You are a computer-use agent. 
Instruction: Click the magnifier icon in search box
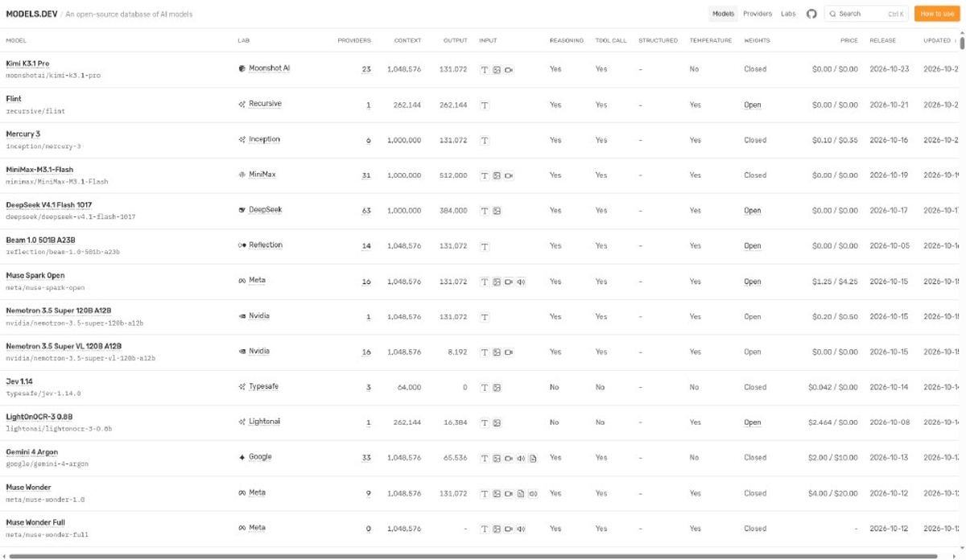point(833,14)
